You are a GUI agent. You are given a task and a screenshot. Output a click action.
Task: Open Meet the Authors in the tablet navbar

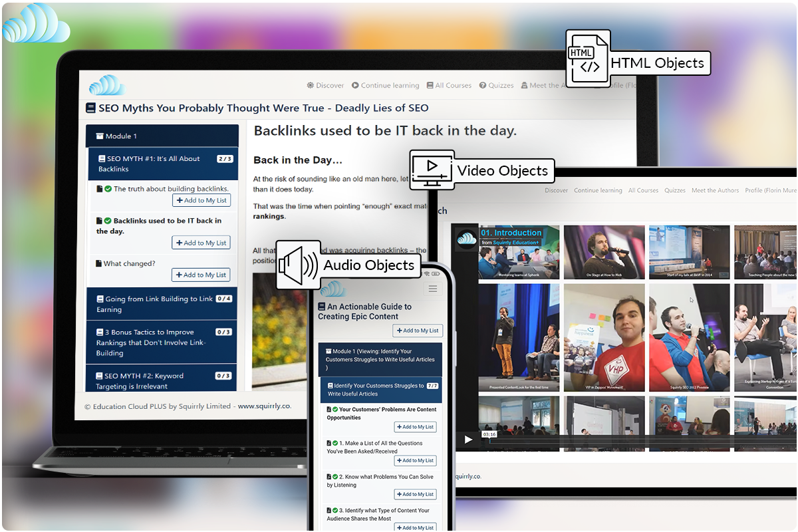(x=715, y=190)
